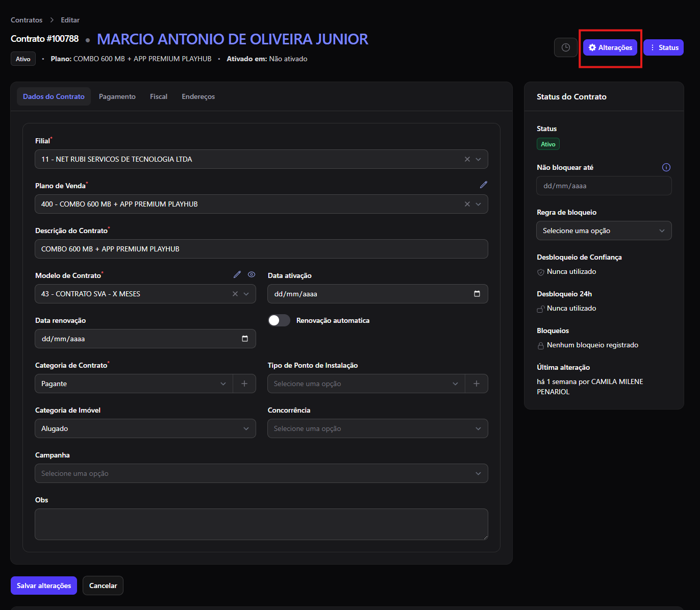Screen dimensions: 700x610
Task: Click the Salvar alterações button
Action: pyautogui.click(x=44, y=586)
